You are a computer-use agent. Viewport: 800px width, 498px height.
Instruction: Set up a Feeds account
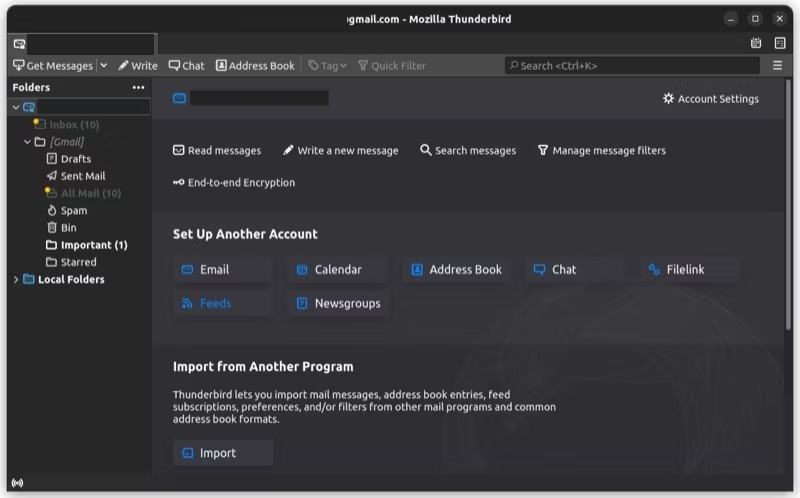[x=223, y=303]
